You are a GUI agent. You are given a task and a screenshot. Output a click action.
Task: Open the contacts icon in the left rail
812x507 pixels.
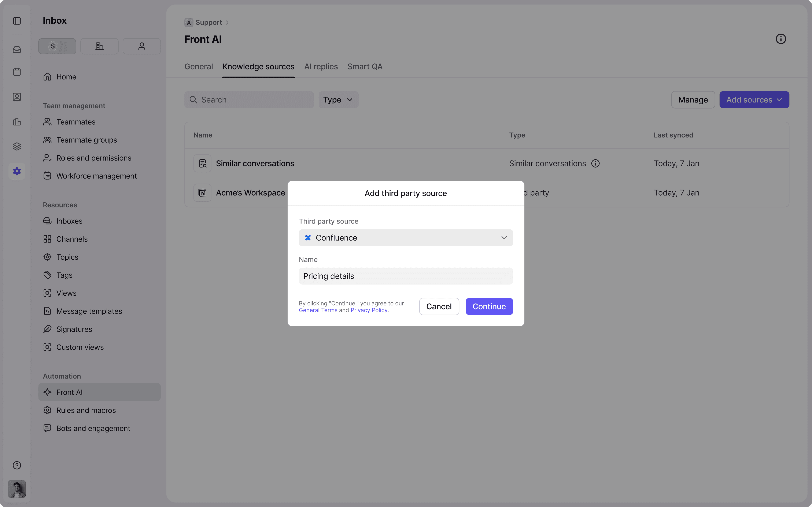[x=17, y=97]
